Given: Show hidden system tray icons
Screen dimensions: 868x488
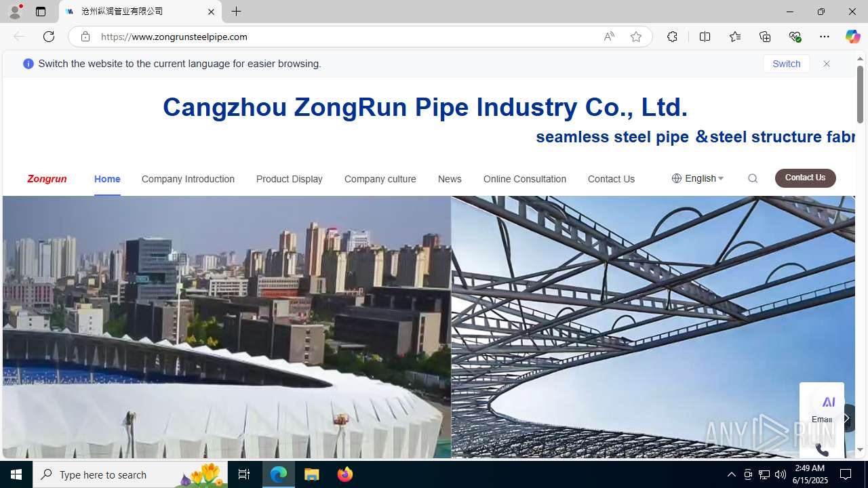Looking at the screenshot, I should pos(731,474).
